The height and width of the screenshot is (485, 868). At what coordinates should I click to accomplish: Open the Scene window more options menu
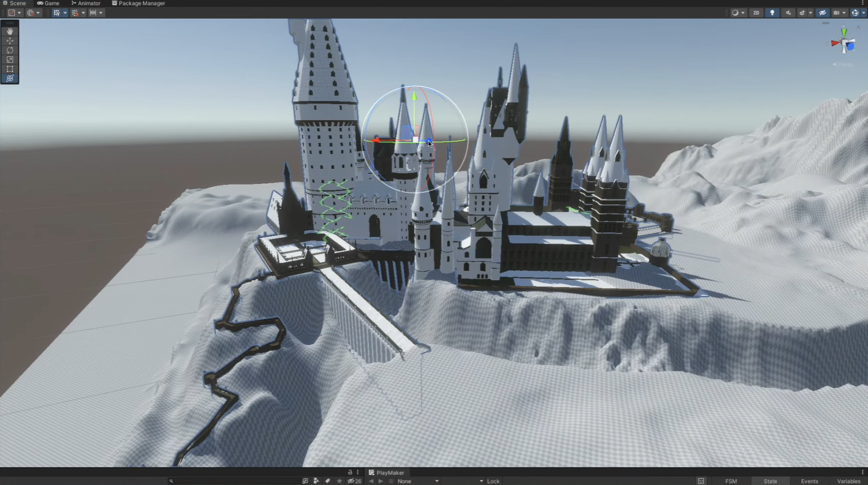863,3
